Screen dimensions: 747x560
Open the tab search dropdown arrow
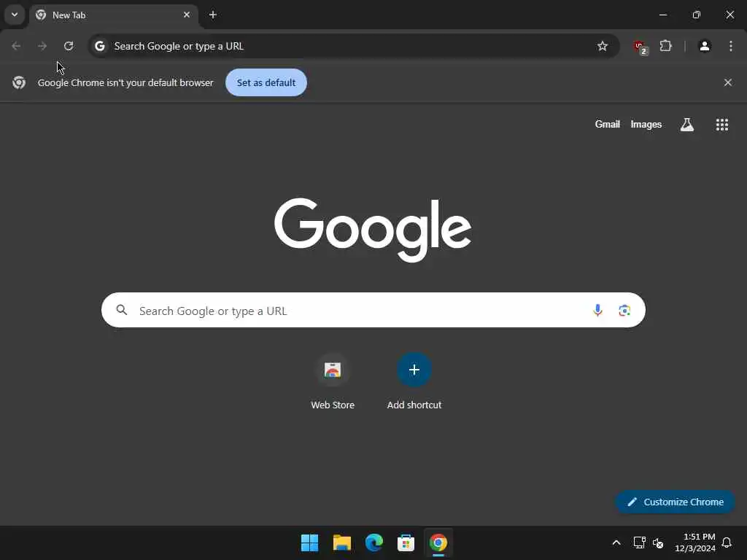pos(15,15)
